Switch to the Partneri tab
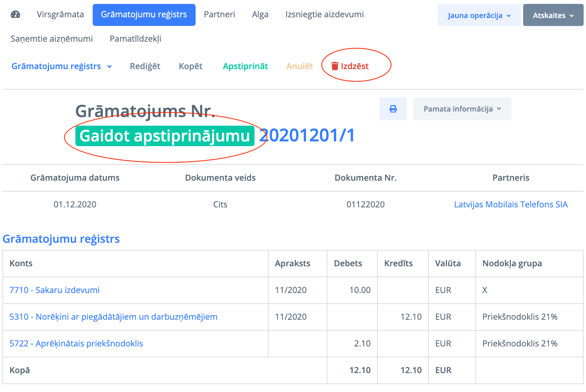This screenshot has height=392, width=586. [x=219, y=15]
